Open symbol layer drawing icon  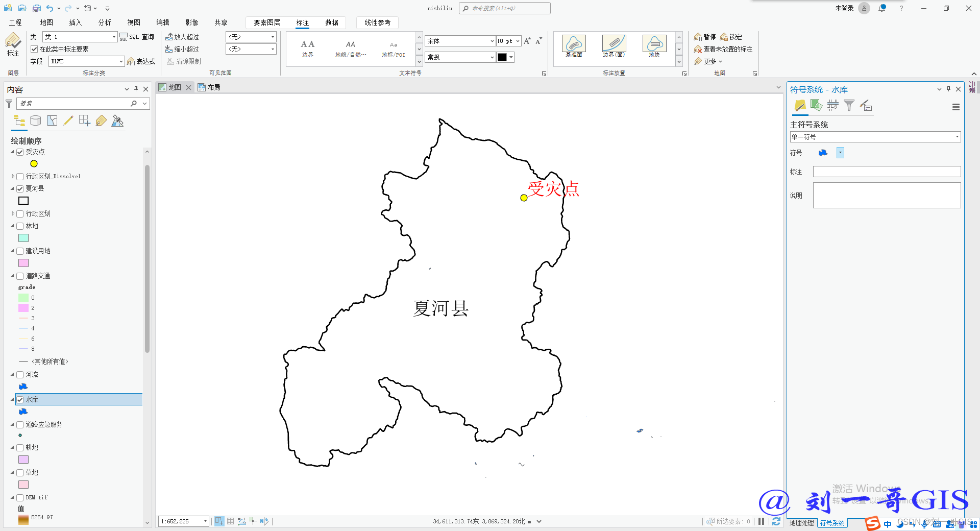(x=832, y=106)
